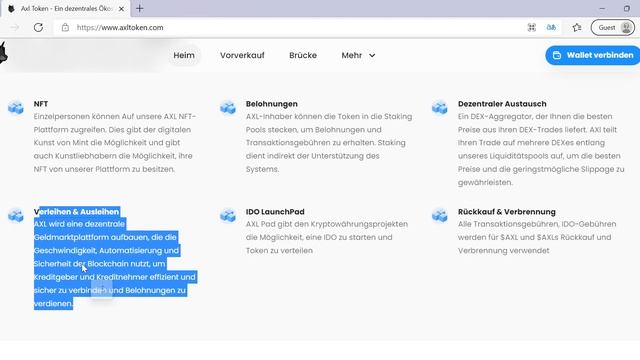
Task: Click the text starting with AXL-Inhaber können
Action: click(329, 142)
